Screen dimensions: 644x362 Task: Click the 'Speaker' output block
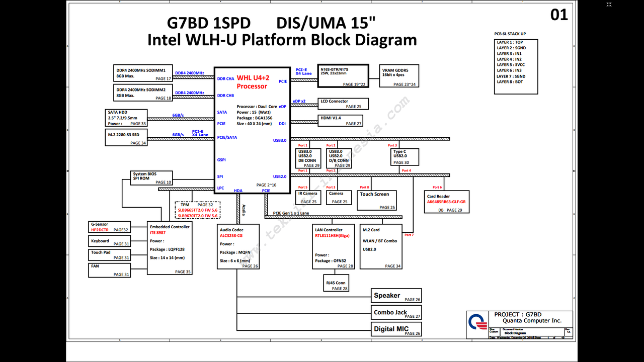coord(396,296)
